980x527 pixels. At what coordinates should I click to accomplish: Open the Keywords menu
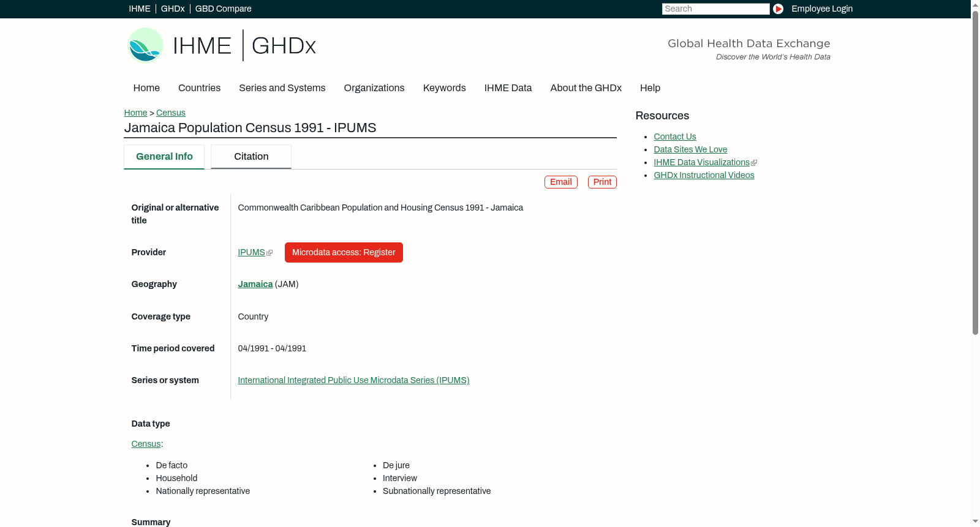(444, 88)
